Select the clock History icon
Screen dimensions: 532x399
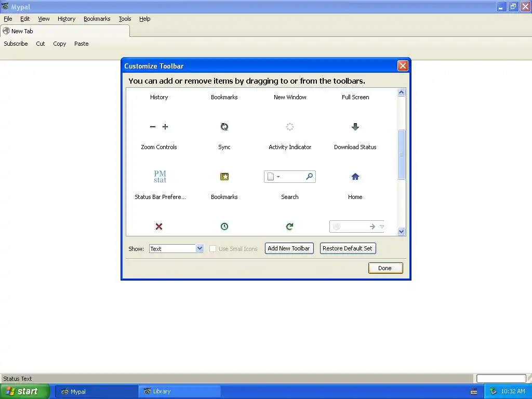pyautogui.click(x=224, y=227)
